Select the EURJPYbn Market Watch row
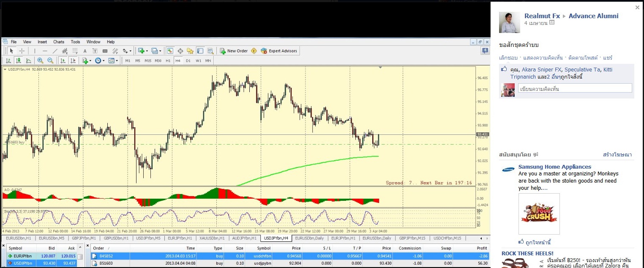Viewport: 644px width, 268px height. pyautogui.click(x=43, y=256)
